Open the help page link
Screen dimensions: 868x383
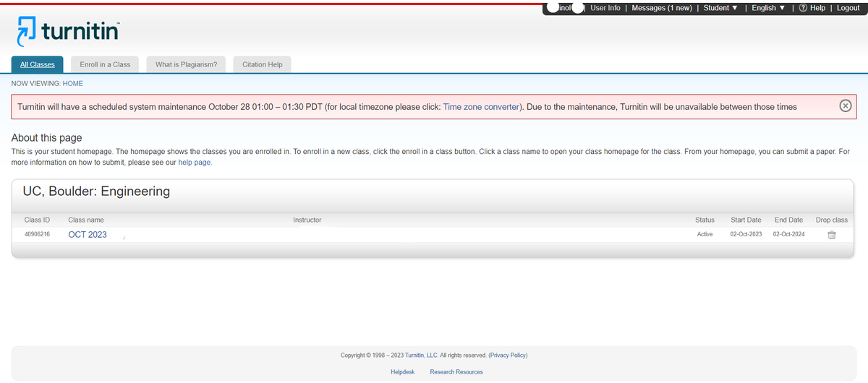click(195, 163)
